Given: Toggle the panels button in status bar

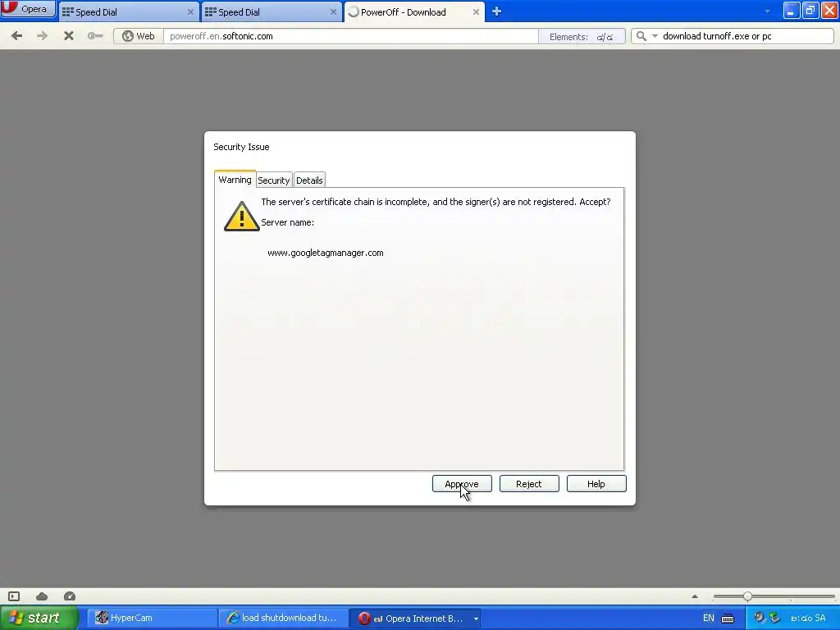Looking at the screenshot, I should (14, 596).
